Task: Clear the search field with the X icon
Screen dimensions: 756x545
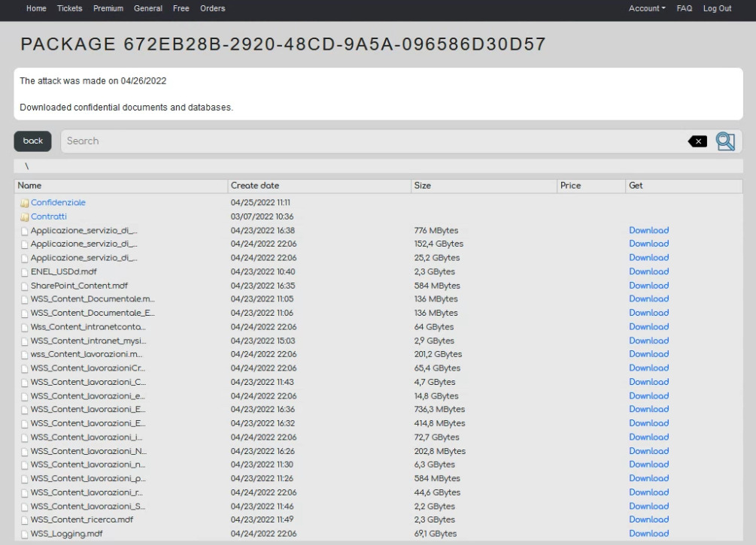Action: (x=697, y=141)
